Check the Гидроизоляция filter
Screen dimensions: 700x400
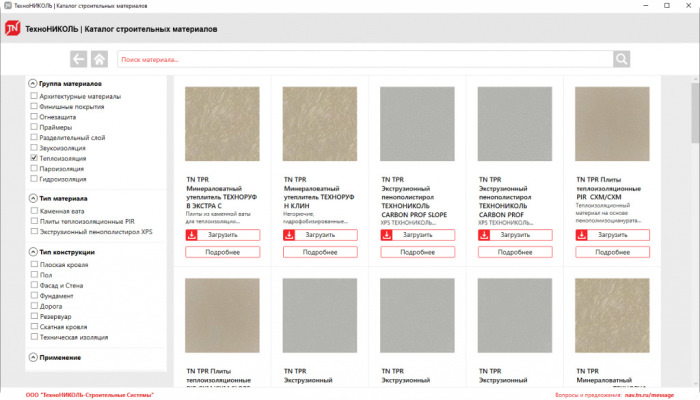click(x=34, y=179)
